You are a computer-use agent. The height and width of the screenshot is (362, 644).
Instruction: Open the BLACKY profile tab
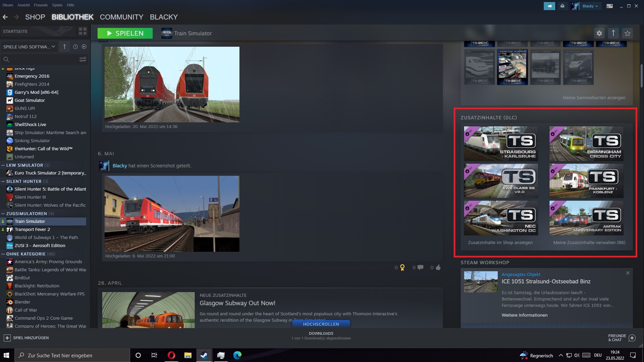pos(164,17)
